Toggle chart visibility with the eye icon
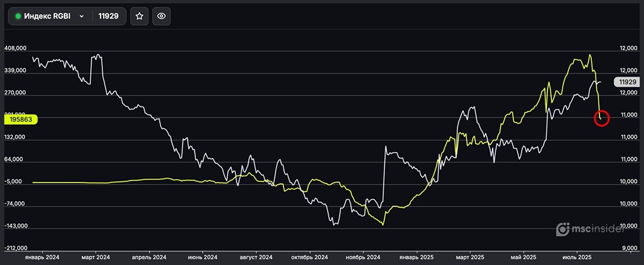644x265 pixels. click(161, 16)
